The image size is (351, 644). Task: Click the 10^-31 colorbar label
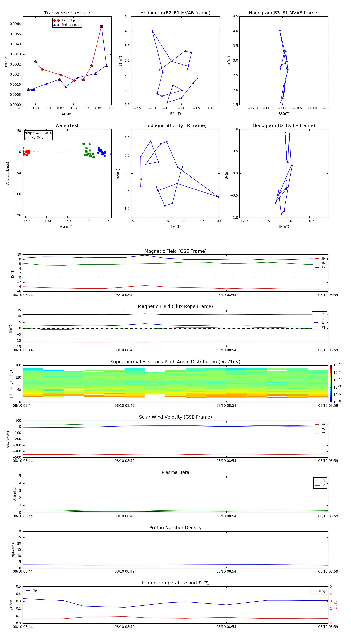pos(337,402)
